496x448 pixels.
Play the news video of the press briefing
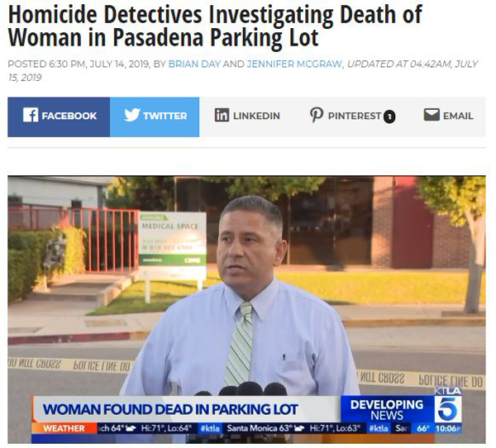tap(246, 309)
